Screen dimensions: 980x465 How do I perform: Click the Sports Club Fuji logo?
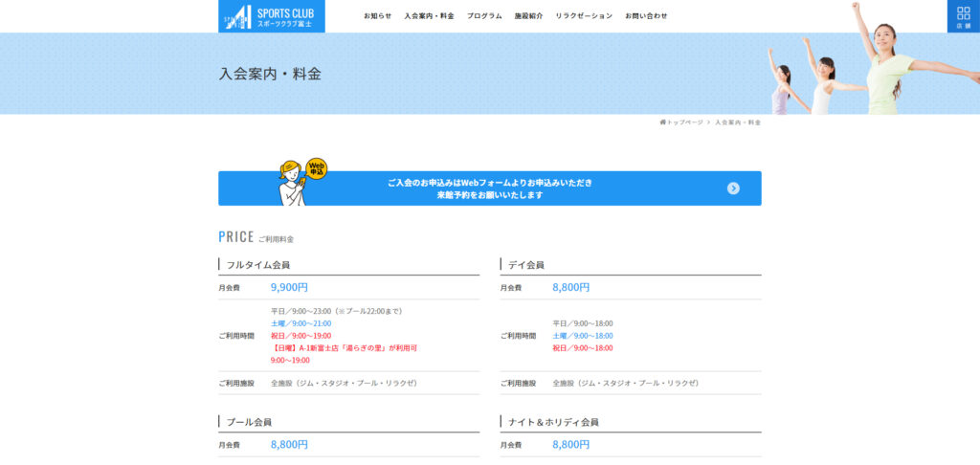[x=271, y=16]
